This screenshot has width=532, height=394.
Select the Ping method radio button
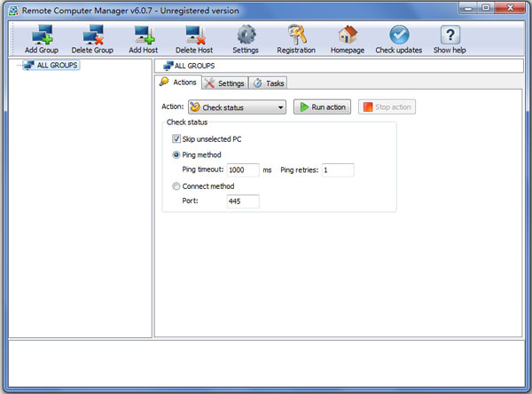[176, 155]
